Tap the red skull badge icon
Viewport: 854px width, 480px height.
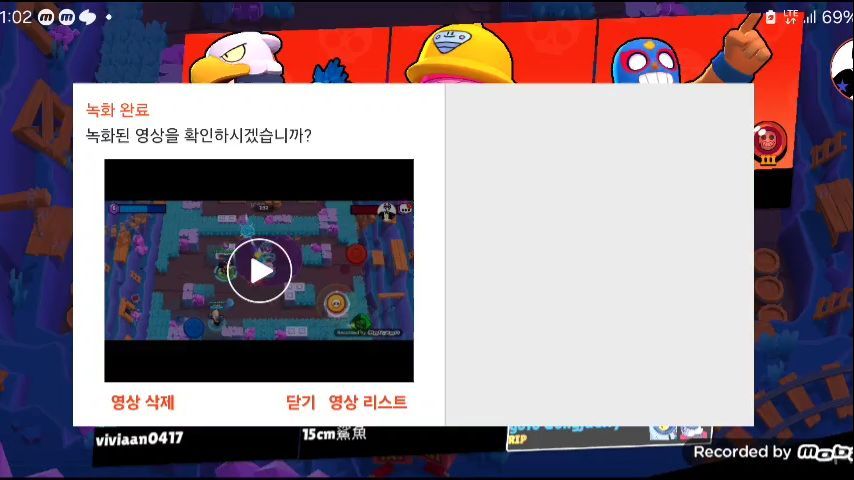click(x=768, y=140)
